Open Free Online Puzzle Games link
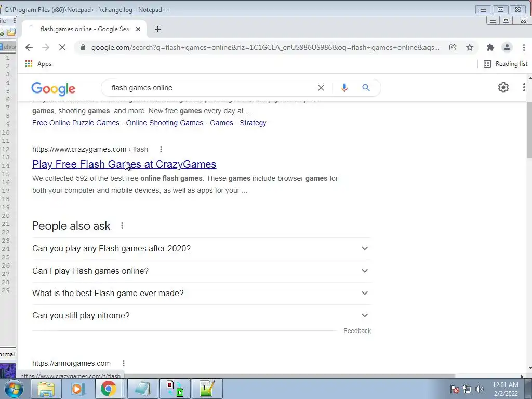Screen dimensions: 532x399 (x=76, y=123)
